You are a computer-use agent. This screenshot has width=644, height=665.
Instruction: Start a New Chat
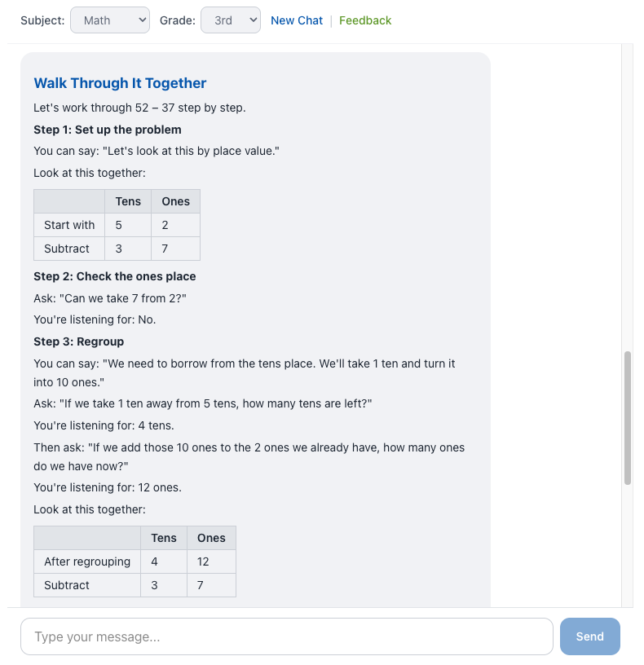[x=297, y=20]
